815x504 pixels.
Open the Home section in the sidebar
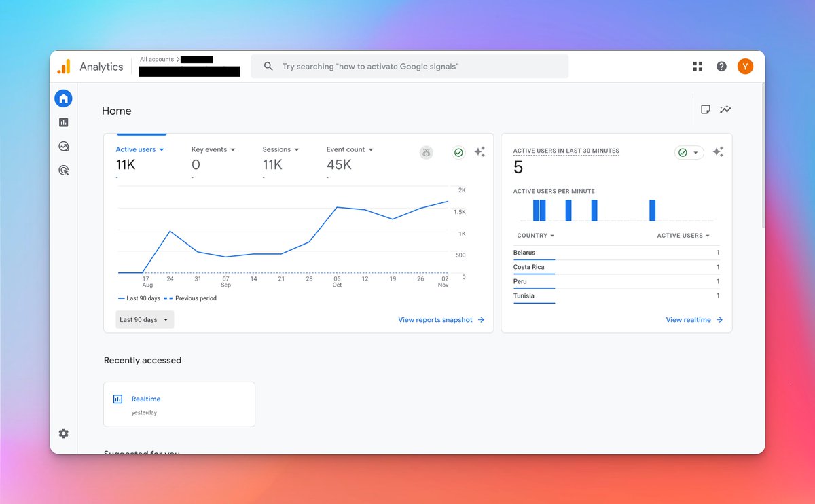[x=63, y=98]
